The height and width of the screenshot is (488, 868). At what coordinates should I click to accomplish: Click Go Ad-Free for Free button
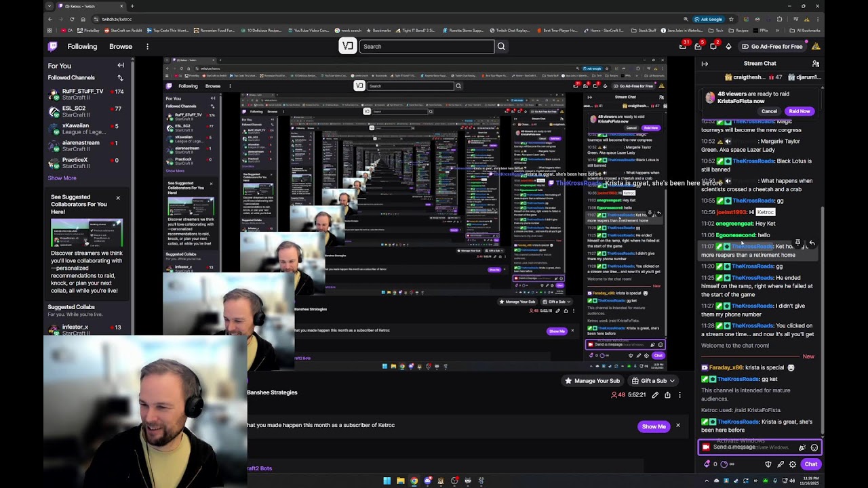click(x=772, y=47)
